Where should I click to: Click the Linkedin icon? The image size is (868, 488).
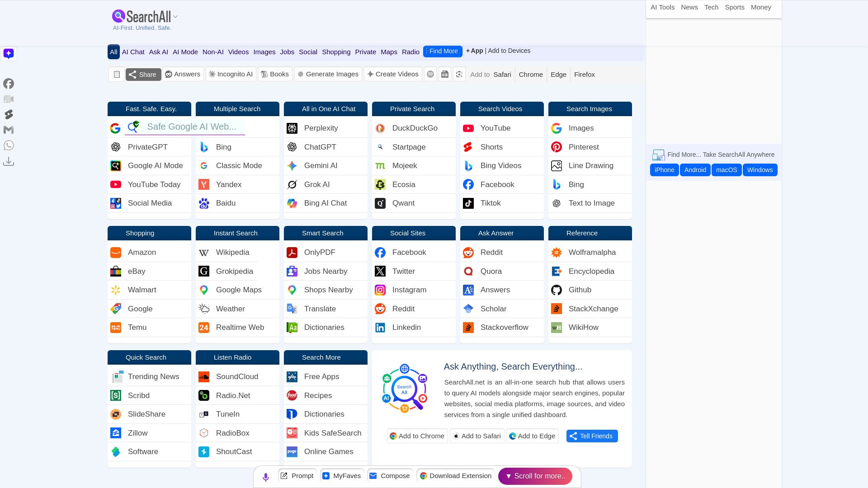click(380, 328)
